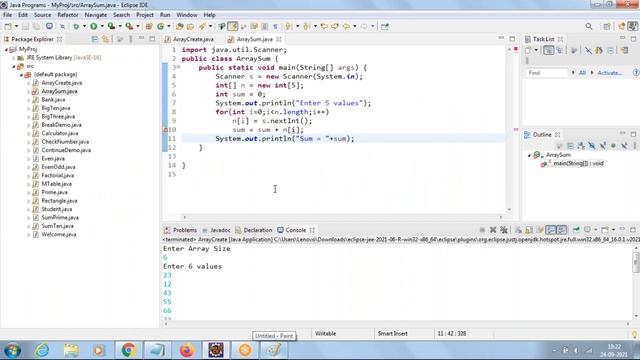Click the console Terminate stop icon
The height and width of the screenshot is (360, 640).
482,230
